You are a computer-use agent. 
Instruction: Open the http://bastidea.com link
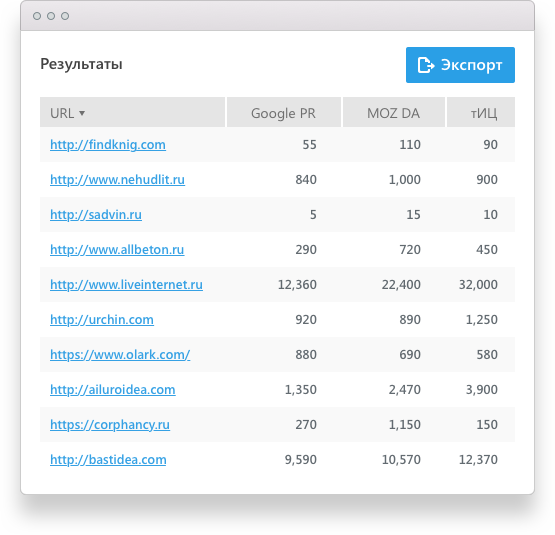(x=108, y=460)
